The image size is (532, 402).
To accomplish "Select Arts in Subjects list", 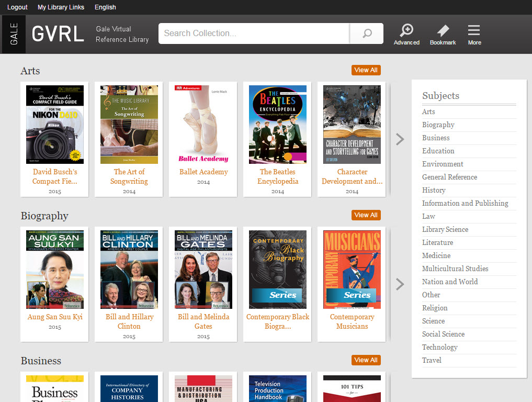I will (428, 111).
